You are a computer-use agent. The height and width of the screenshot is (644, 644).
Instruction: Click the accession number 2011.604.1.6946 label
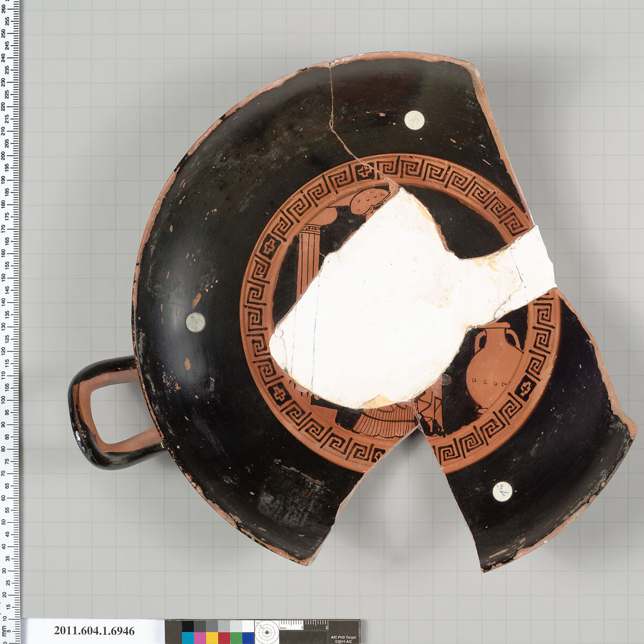pyautogui.click(x=94, y=631)
